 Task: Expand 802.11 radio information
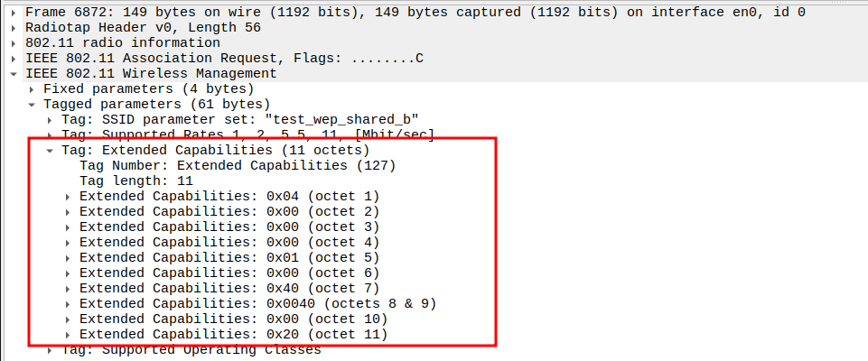click(x=14, y=42)
